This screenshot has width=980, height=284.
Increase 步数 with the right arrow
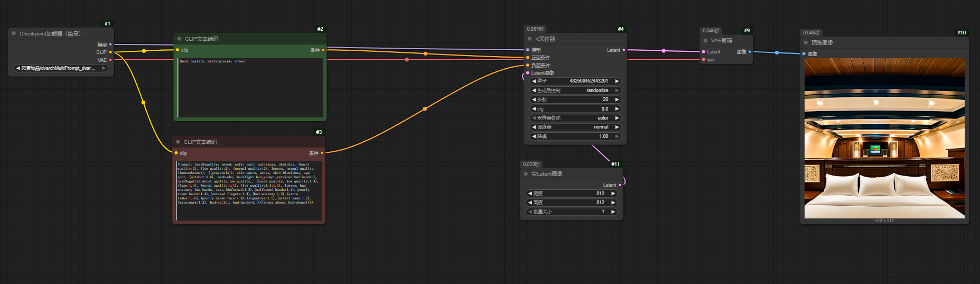point(617,99)
